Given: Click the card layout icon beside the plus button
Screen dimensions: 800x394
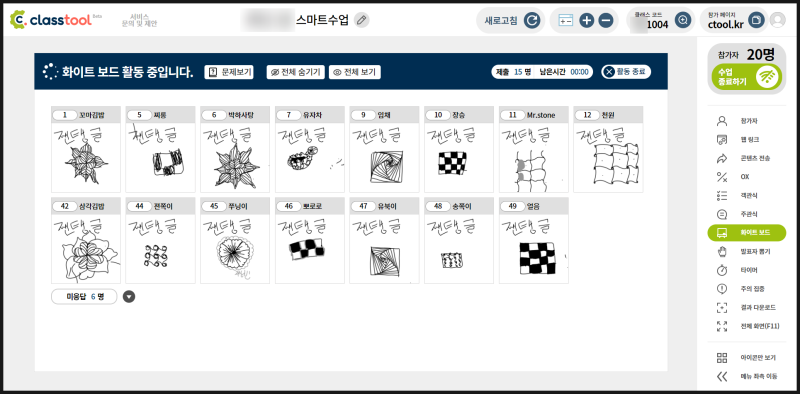Looking at the screenshot, I should click(566, 20).
